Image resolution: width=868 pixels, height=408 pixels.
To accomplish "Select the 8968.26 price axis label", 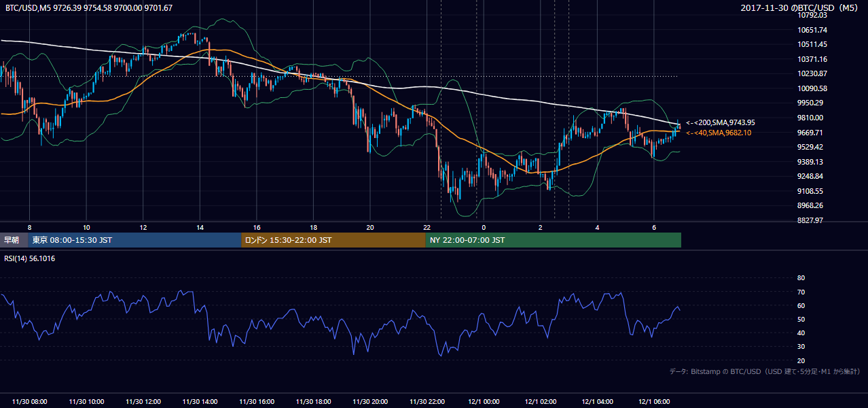I will tap(810, 205).
